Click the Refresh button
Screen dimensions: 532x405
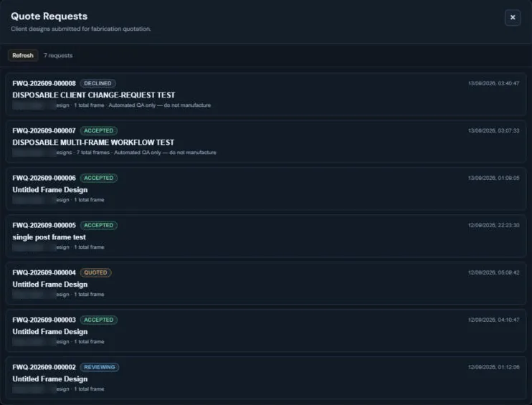[23, 55]
